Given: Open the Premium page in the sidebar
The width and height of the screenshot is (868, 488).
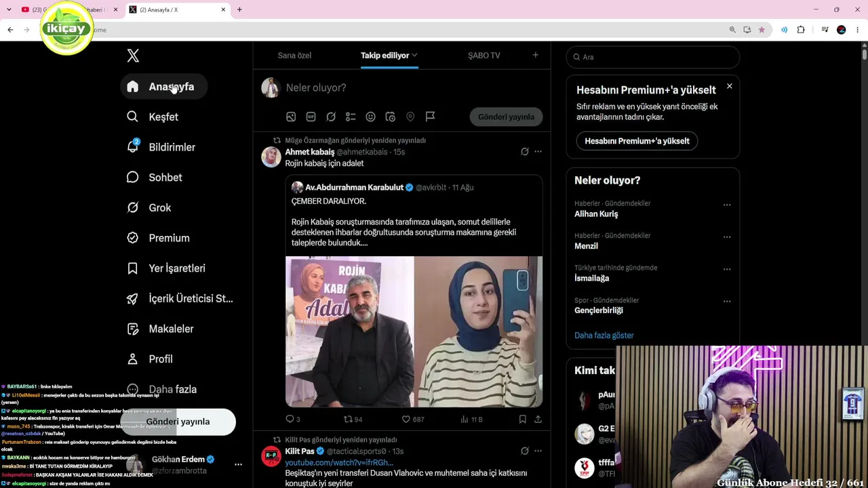Looking at the screenshot, I should coord(159,238).
